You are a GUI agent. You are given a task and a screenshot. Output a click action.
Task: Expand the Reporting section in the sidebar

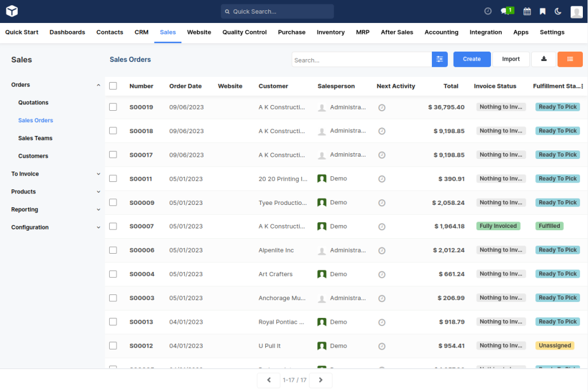[98, 209]
